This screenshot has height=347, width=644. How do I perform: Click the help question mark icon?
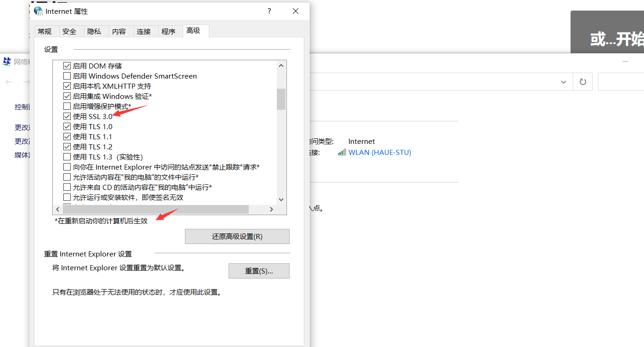pos(269,11)
